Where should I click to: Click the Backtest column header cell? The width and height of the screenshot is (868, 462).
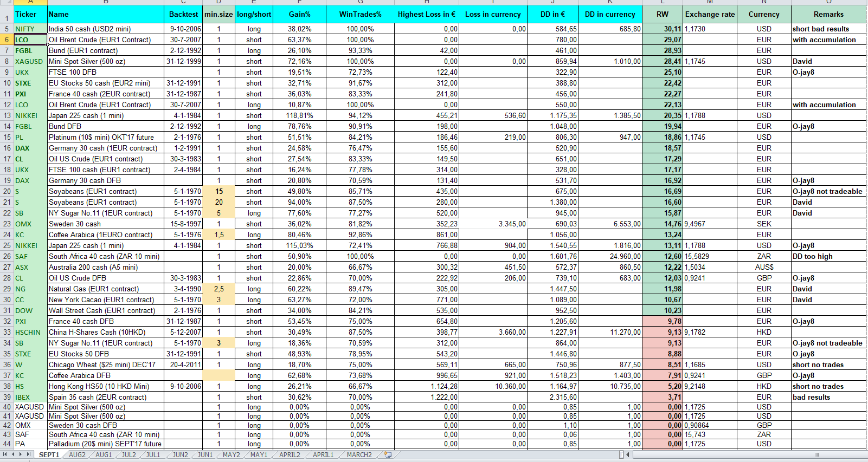click(183, 14)
